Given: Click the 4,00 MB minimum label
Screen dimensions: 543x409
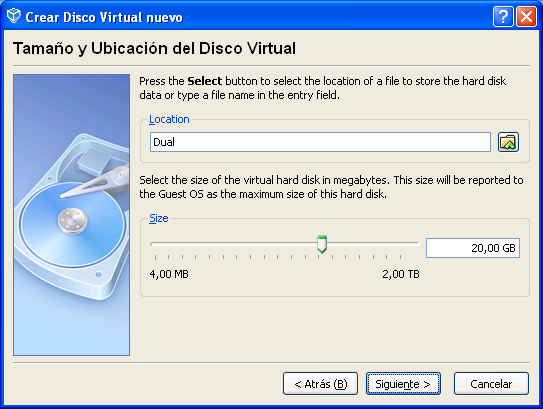Looking at the screenshot, I should [169, 274].
